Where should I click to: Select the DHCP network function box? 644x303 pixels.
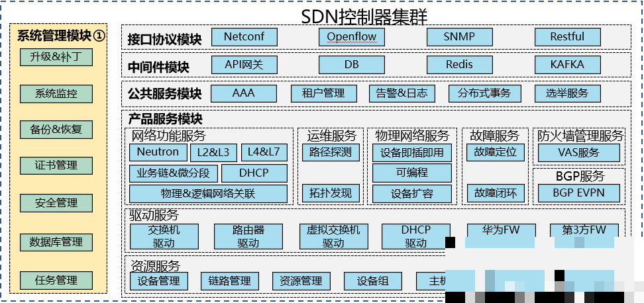point(254,173)
